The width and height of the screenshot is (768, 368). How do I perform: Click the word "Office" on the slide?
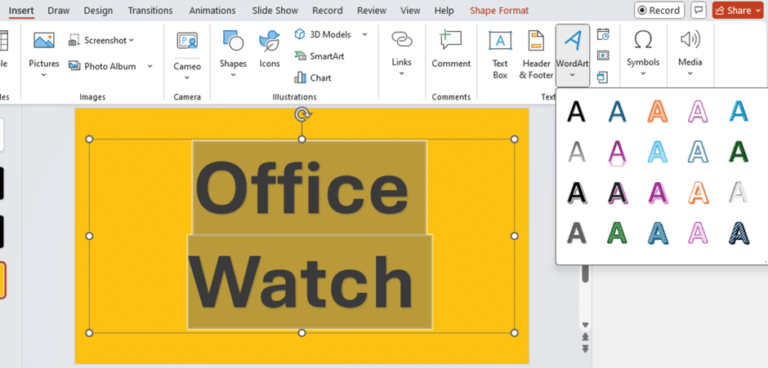coord(302,188)
